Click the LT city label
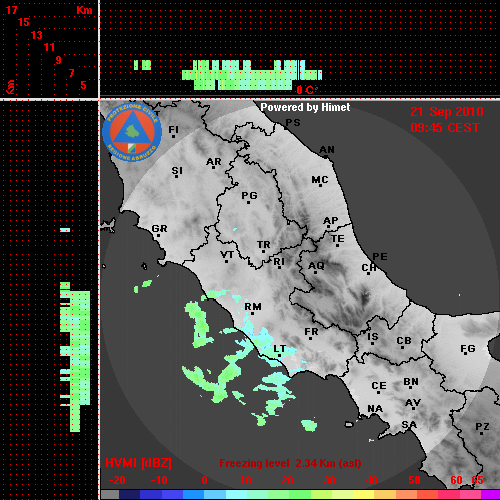This screenshot has width=500, height=500. coord(279,349)
